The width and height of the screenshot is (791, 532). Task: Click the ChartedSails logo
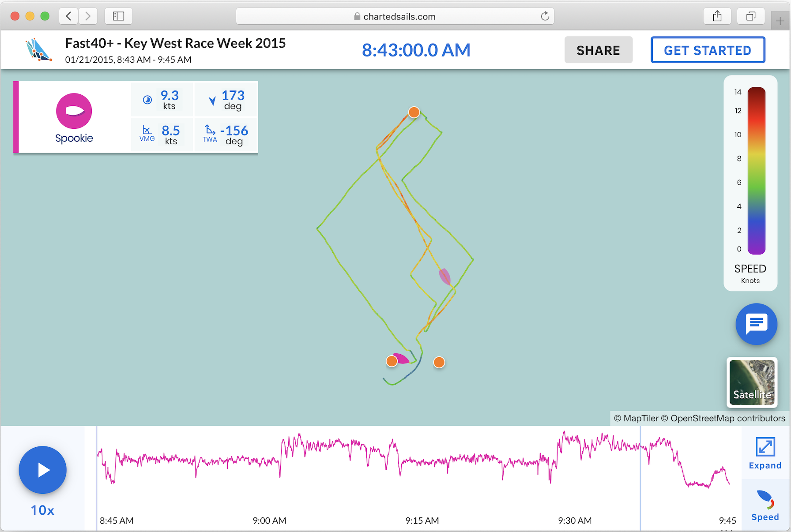[38, 50]
